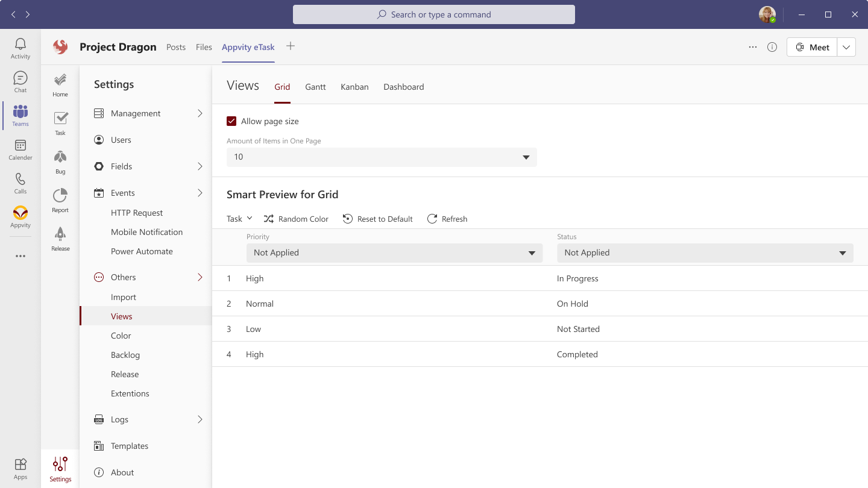This screenshot has height=488, width=868.
Task: Uncheck Allow page size checkbox
Action: [231, 121]
